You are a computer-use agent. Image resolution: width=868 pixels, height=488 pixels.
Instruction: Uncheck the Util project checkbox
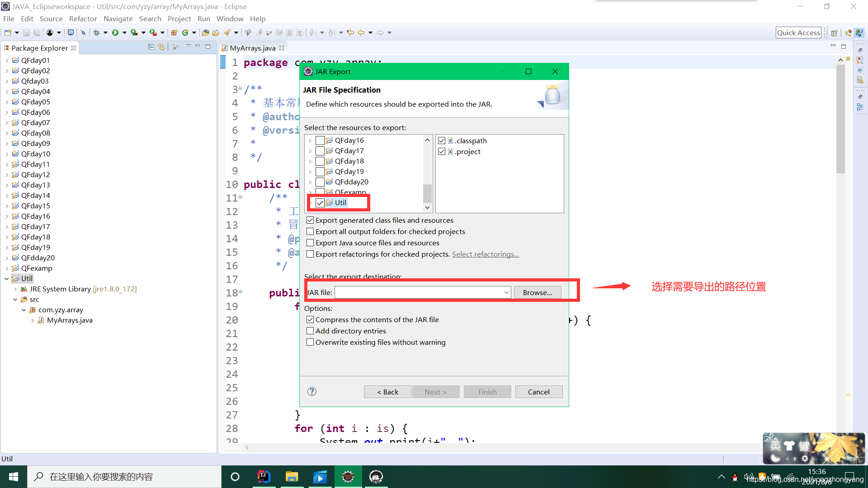(x=320, y=203)
